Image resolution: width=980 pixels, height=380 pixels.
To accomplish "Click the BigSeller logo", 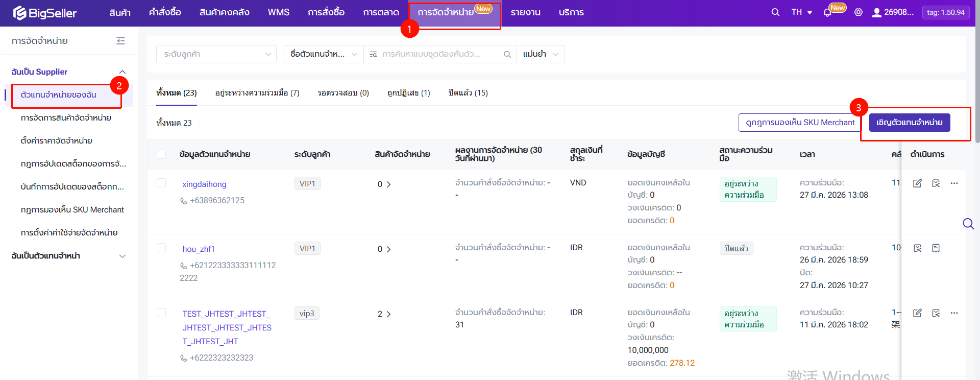I will click(x=45, y=13).
